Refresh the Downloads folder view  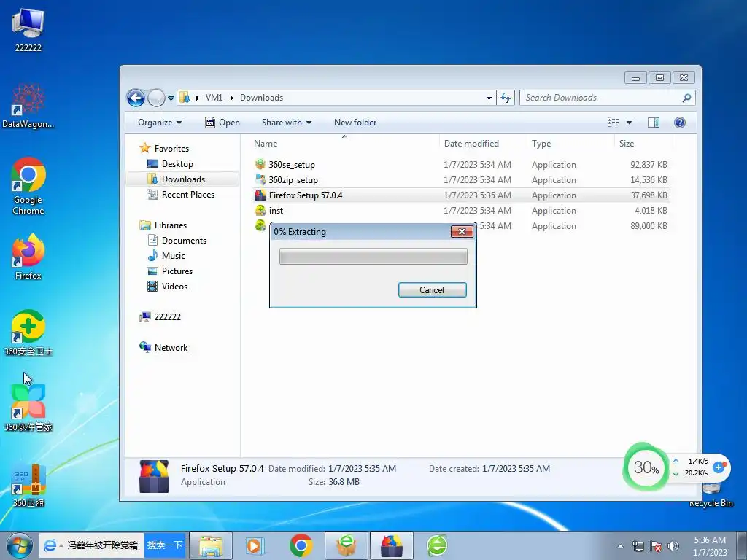tap(506, 98)
